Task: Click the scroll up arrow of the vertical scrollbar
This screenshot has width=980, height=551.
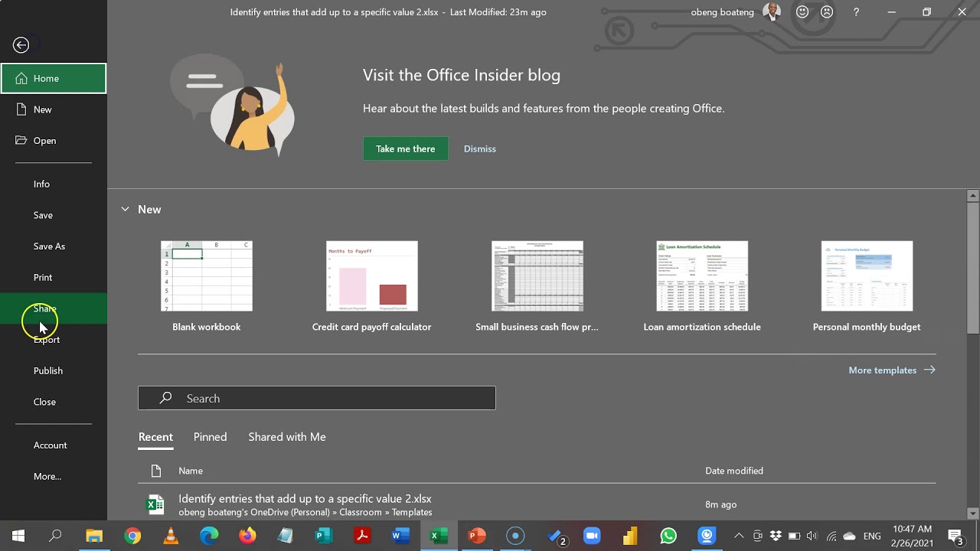Action: coord(973,196)
